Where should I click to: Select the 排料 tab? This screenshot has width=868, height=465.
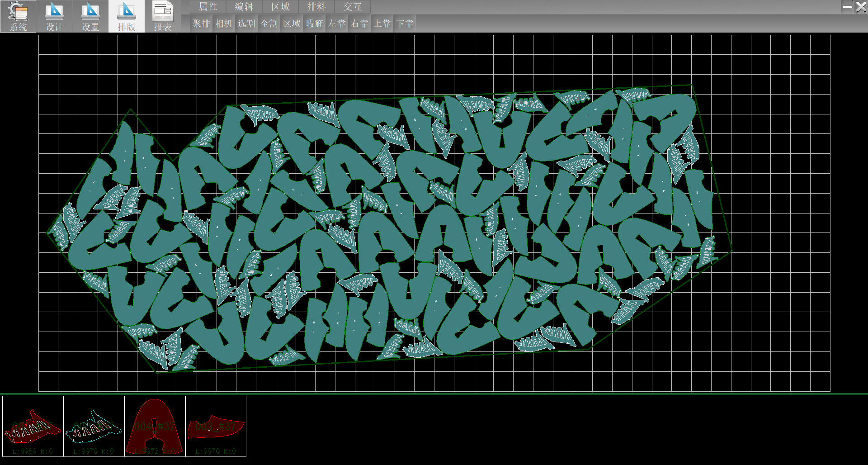(x=316, y=7)
